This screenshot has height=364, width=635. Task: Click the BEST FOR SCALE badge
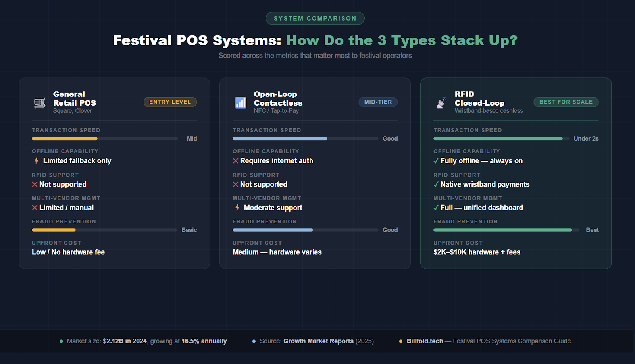[x=566, y=102]
